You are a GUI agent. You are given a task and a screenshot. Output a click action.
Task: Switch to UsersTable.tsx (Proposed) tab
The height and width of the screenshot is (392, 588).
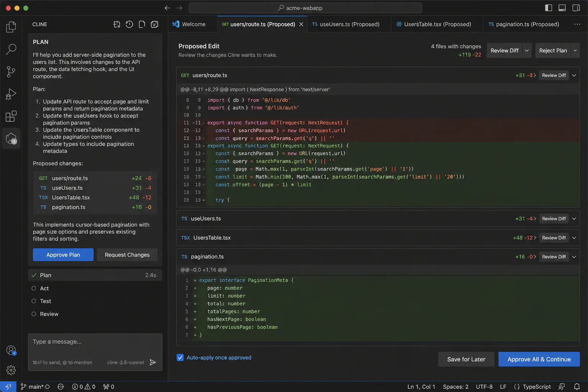437,24
